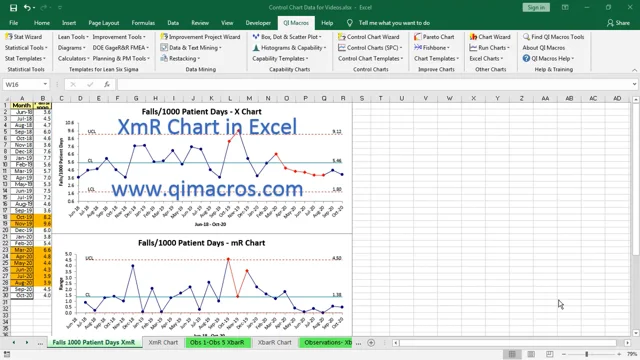Open the Help ribbon tab
This screenshot has width=640, height=360.
[x=327, y=23]
